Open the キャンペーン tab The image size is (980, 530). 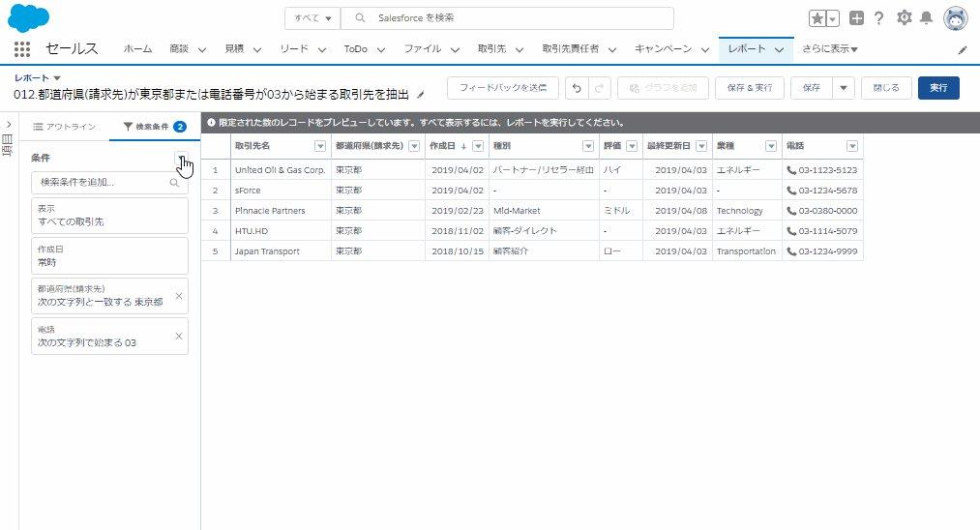[x=663, y=48]
